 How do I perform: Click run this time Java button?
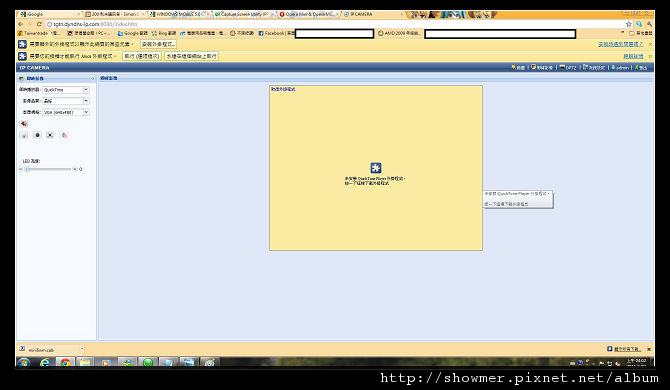[142, 56]
